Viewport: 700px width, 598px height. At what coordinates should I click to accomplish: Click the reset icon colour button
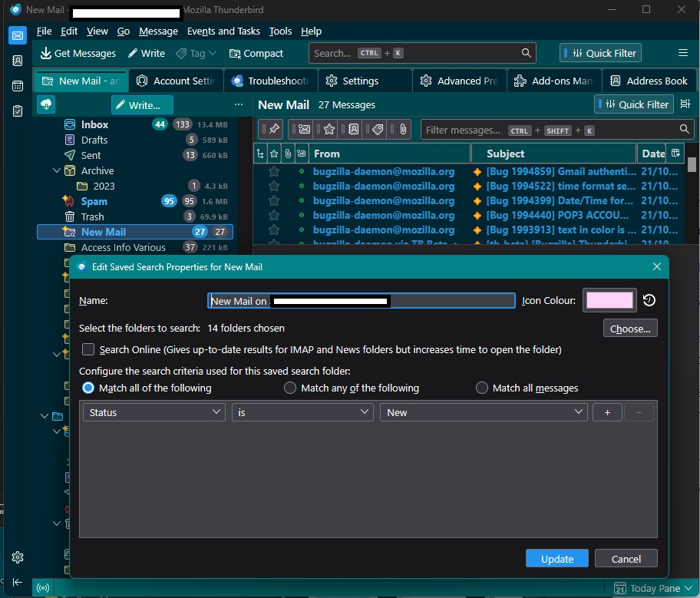pos(649,300)
